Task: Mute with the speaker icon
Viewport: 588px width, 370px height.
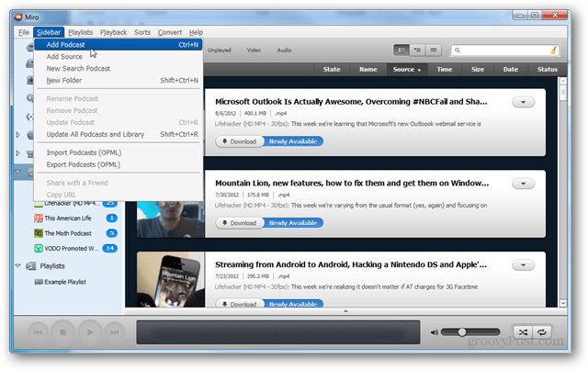Action: 435,332
